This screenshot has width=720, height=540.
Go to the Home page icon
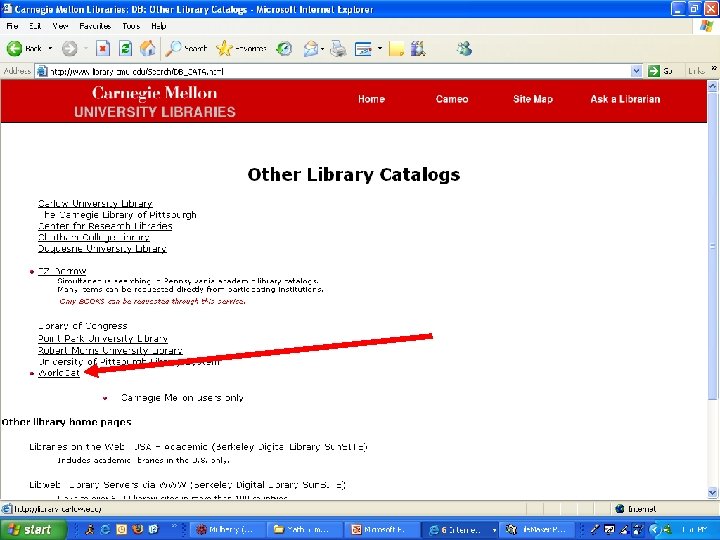pos(147,48)
